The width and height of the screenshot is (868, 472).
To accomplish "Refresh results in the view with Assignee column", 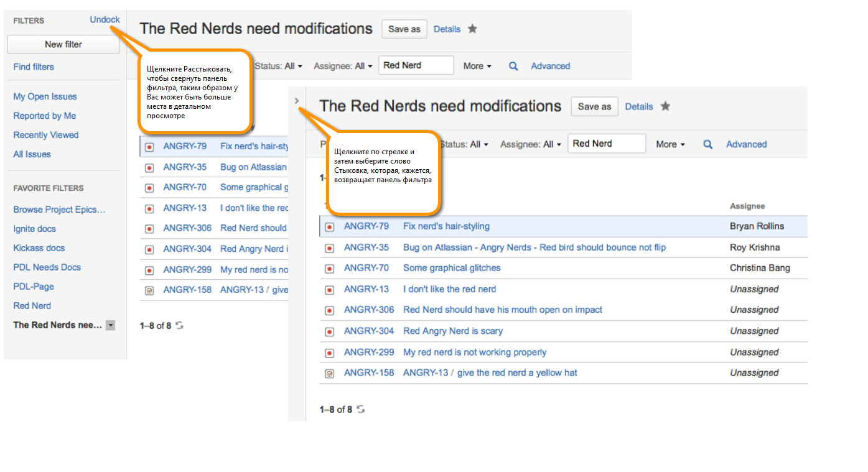I will tap(360, 410).
